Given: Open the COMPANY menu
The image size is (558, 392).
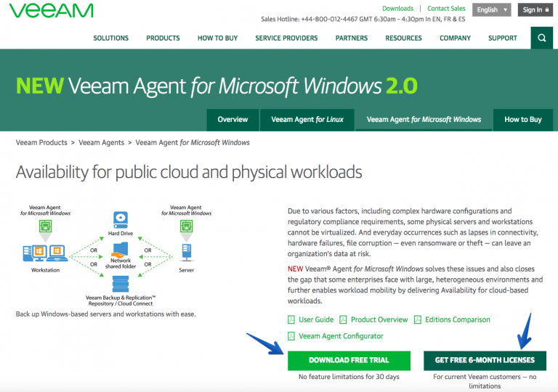Looking at the screenshot, I should (x=455, y=38).
